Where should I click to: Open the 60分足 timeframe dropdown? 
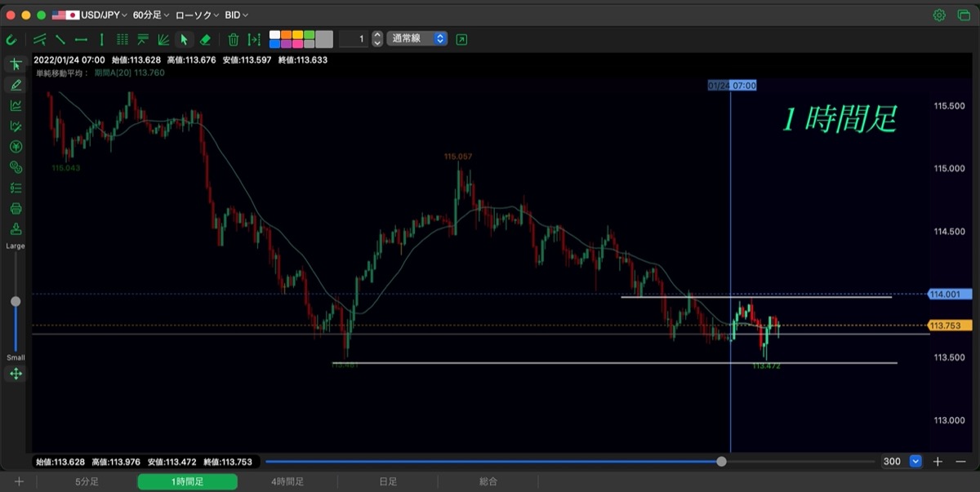click(x=151, y=15)
